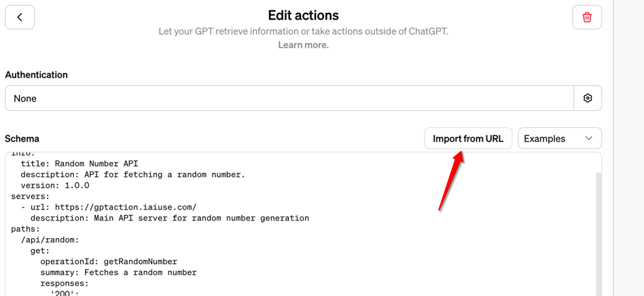This screenshot has width=644, height=296.
Task: Open authentication settings via the gear icon
Action: click(588, 98)
